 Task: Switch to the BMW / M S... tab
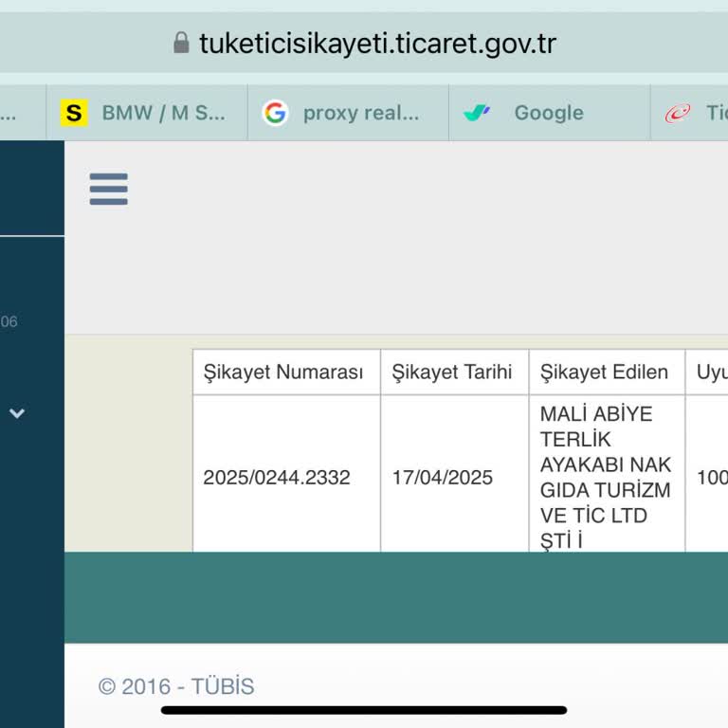[147, 113]
